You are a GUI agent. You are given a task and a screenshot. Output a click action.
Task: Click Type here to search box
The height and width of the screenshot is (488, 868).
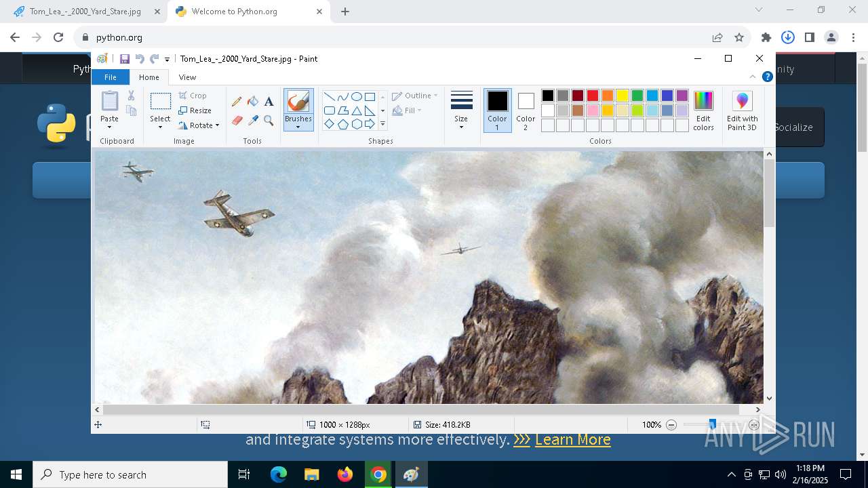click(130, 474)
